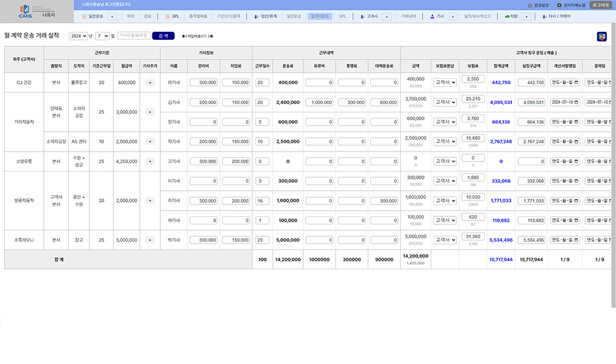Screen dimensions: 616x364
Task: Open the 3PL menu with list icon
Action: pyautogui.click(x=172, y=17)
